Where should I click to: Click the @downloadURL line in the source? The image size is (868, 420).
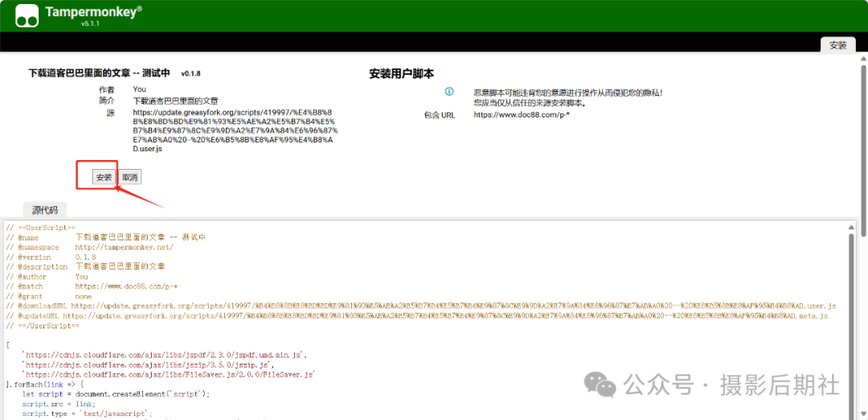pos(420,306)
